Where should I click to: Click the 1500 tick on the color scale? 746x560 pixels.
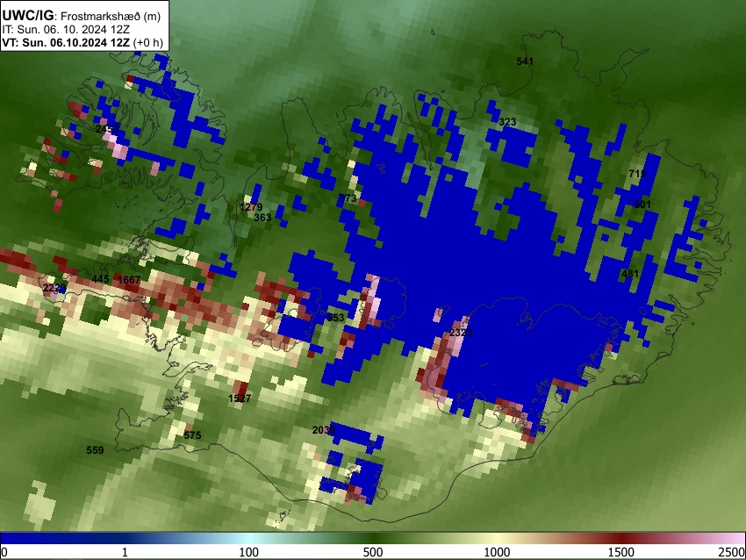[621, 552]
